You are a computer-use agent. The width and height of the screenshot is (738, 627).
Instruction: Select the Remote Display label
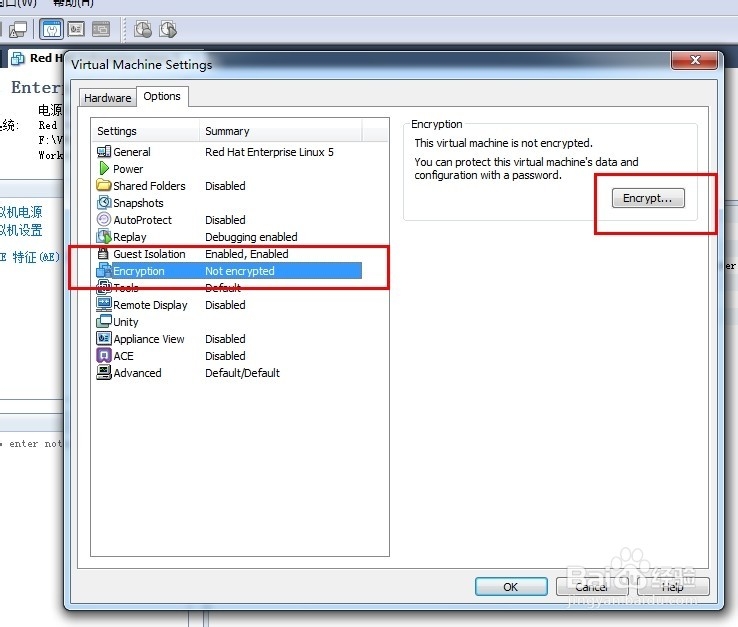pos(150,305)
